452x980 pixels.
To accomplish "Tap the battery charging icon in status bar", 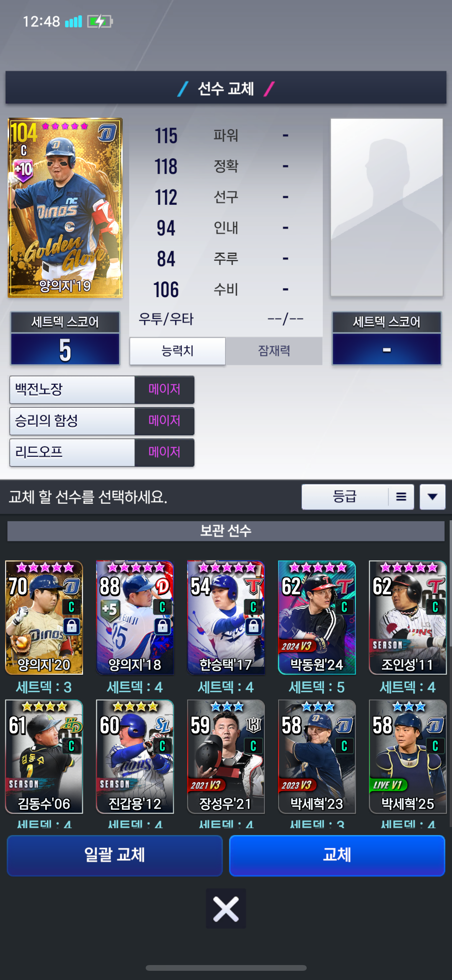I will [100, 21].
